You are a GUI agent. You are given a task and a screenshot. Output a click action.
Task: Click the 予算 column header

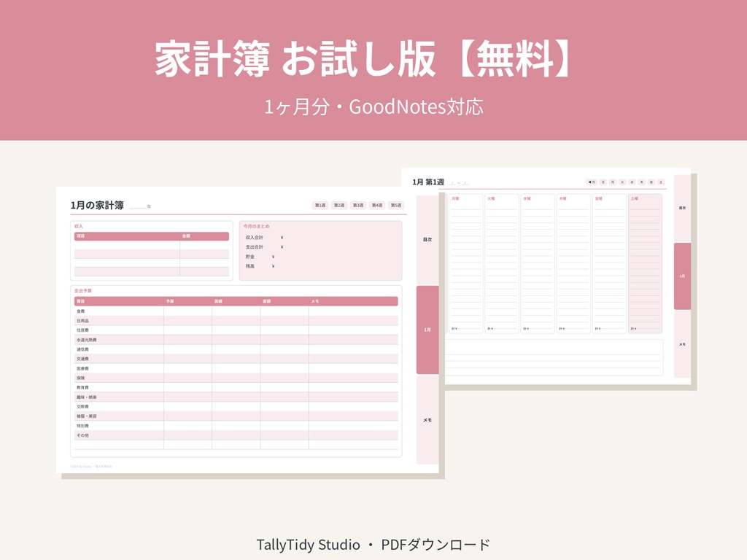point(170,301)
